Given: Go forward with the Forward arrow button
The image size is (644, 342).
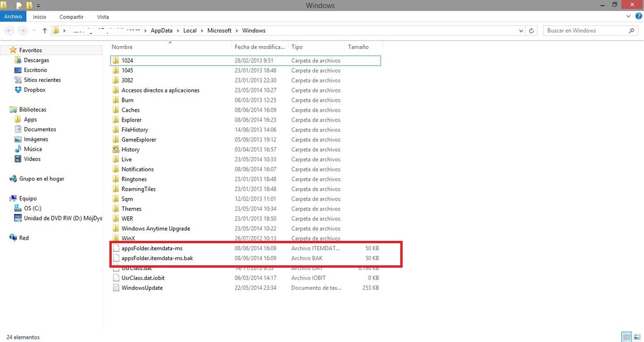Looking at the screenshot, I should pos(23,31).
